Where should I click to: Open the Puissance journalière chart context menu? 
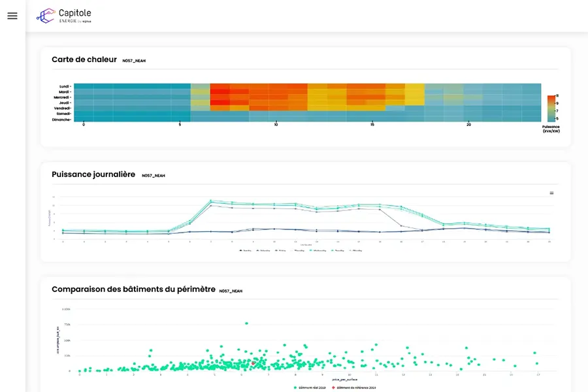tap(552, 193)
